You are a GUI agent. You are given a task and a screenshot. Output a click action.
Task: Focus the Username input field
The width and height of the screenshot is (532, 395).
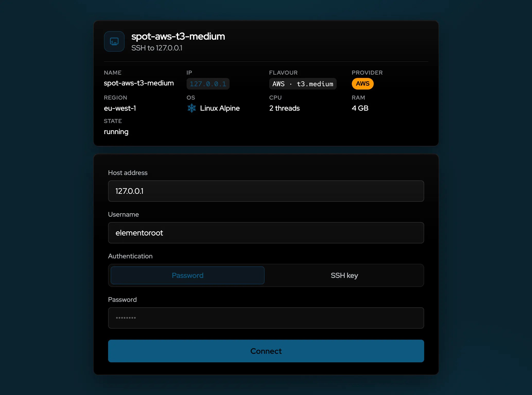[x=266, y=233]
